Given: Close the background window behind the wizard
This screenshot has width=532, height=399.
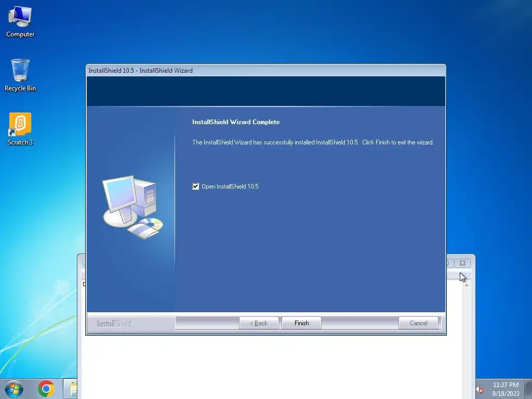Looking at the screenshot, I should tap(462, 263).
